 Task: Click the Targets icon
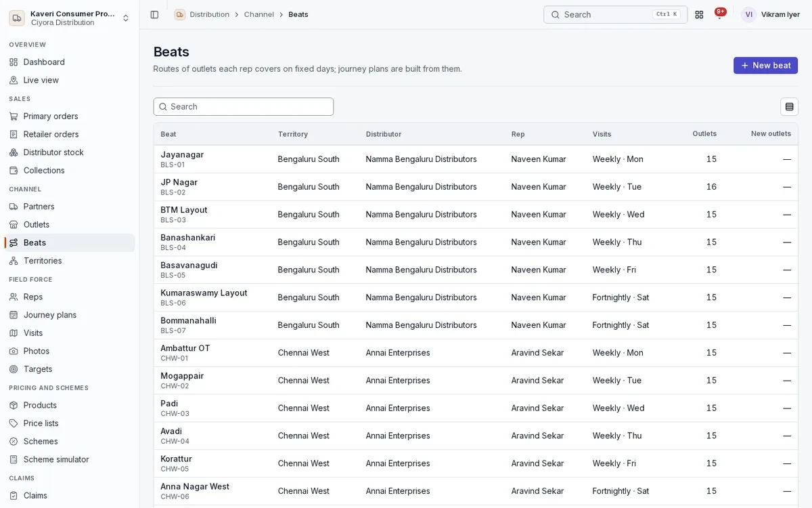point(14,369)
